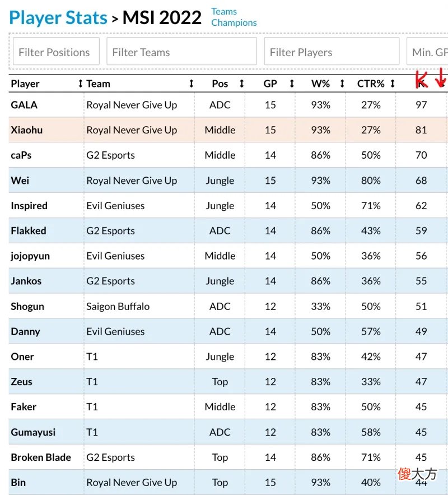Click the Min. GP input field
This screenshot has height=495, width=448.
click(x=427, y=52)
